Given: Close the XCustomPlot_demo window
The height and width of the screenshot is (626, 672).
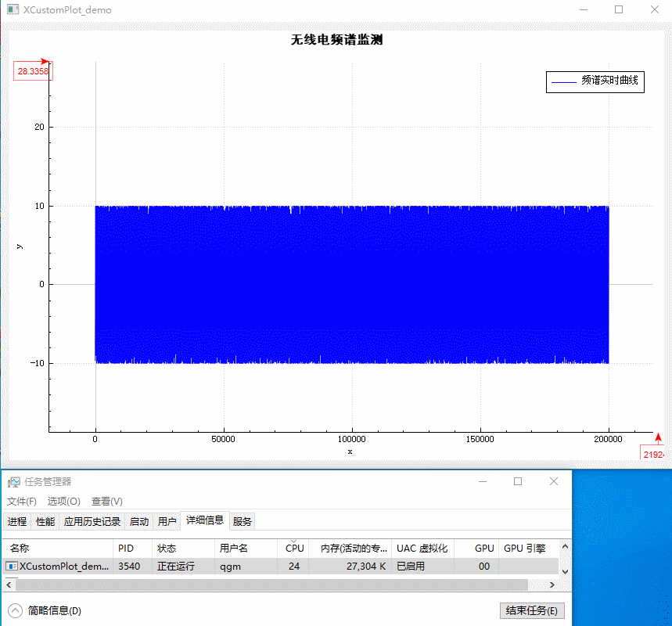Looking at the screenshot, I should [655, 9].
